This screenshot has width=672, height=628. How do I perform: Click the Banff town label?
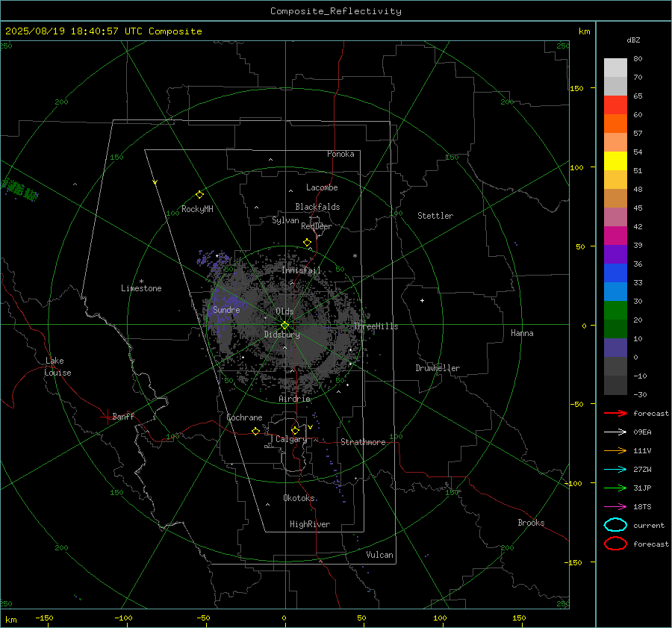pos(123,416)
